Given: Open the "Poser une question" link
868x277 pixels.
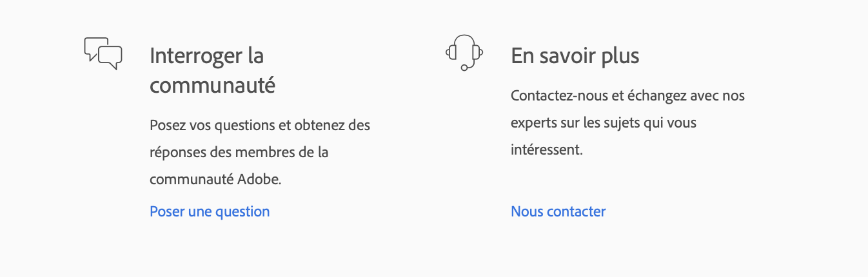Looking at the screenshot, I should [210, 211].
